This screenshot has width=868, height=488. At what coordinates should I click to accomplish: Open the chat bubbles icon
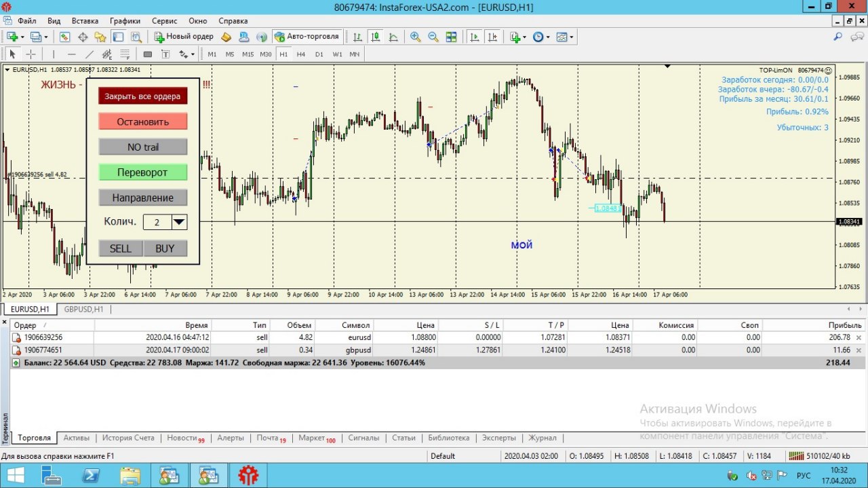pyautogui.click(x=856, y=37)
